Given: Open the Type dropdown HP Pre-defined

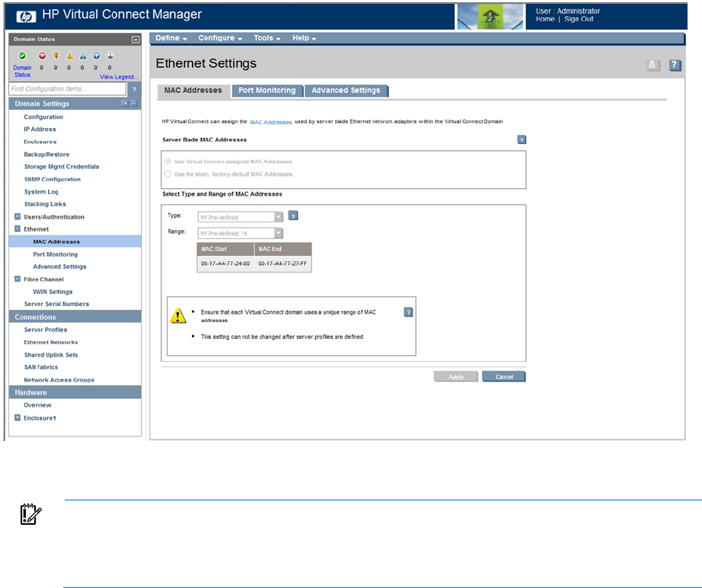Looking at the screenshot, I should coord(241,217).
